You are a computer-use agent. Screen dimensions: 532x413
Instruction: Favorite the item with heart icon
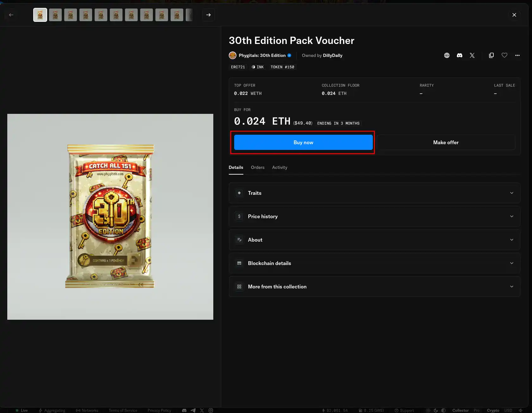click(504, 55)
